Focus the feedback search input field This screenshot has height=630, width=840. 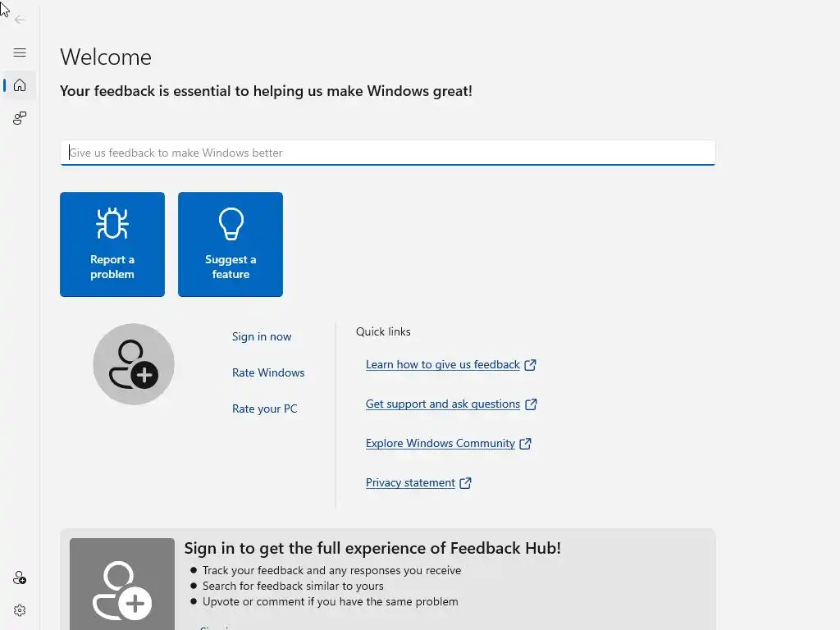coord(388,153)
